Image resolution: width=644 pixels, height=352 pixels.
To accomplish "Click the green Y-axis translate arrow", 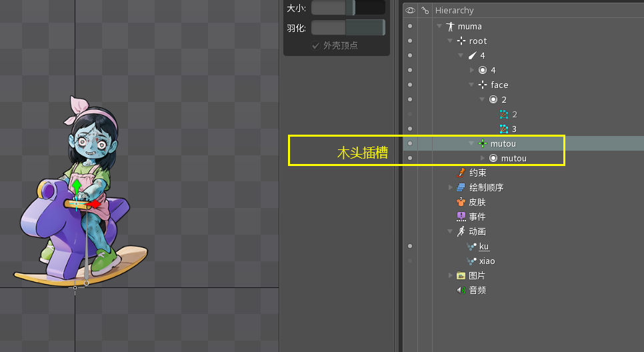I will pyautogui.click(x=77, y=183).
